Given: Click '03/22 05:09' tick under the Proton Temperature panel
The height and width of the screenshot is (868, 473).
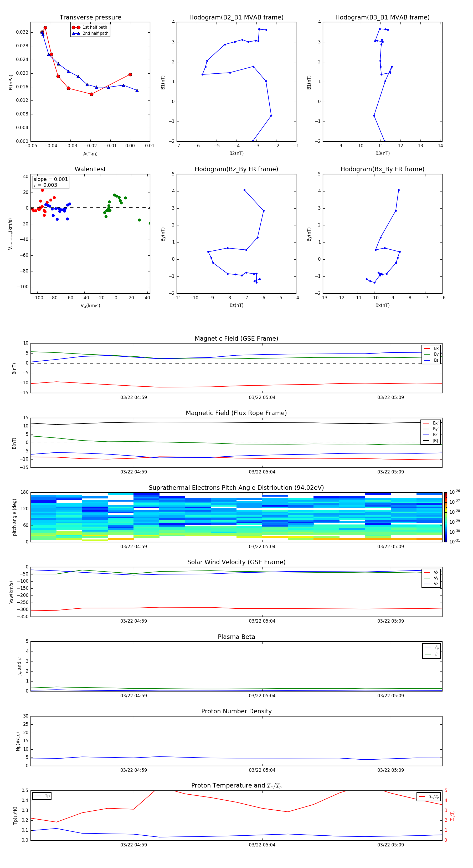Looking at the screenshot, I should click(x=390, y=845).
